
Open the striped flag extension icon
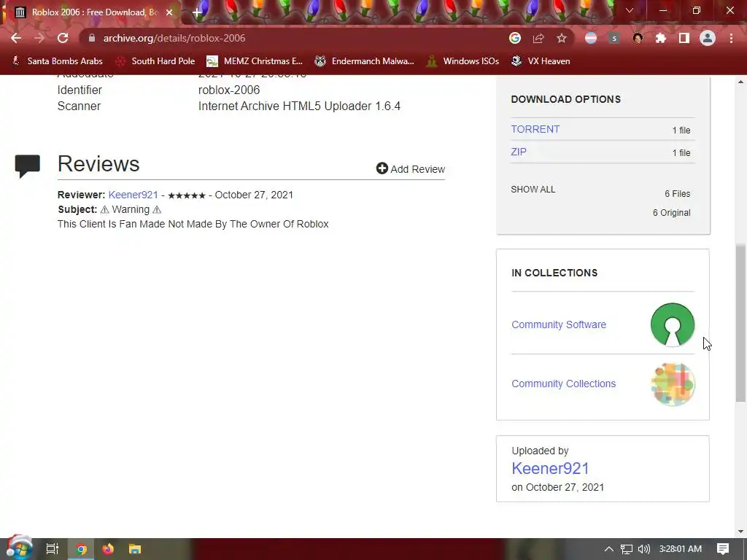point(591,38)
